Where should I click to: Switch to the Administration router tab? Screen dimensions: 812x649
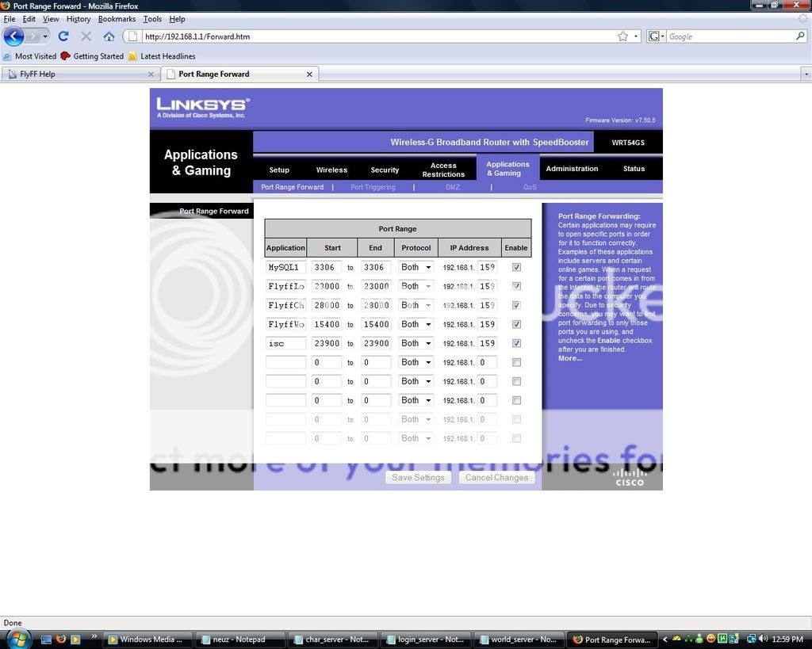[x=572, y=169]
